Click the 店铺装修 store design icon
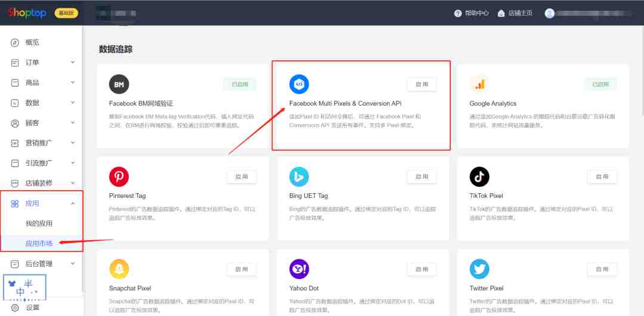644x316 pixels. tap(15, 183)
